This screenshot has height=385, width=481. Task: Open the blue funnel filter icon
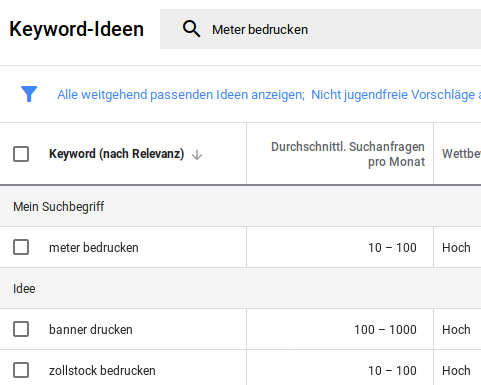point(29,94)
